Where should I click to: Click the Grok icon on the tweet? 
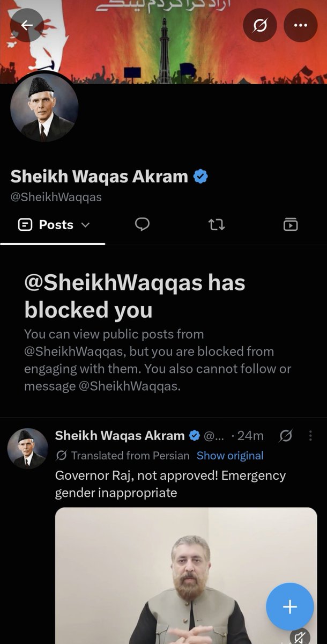point(286,436)
